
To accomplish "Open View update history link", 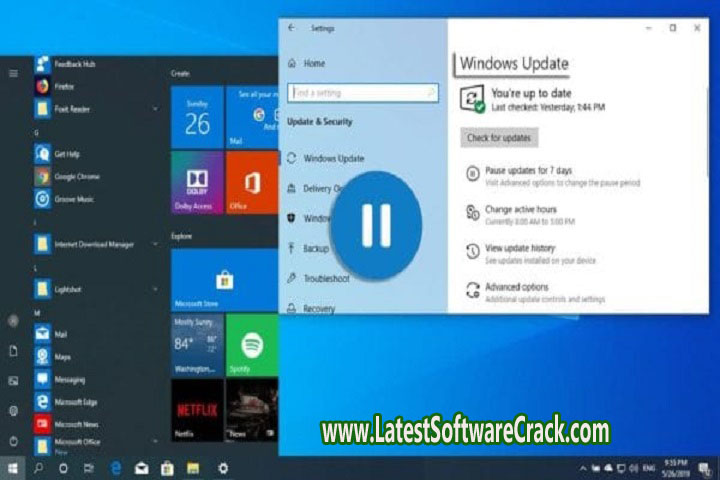I will click(x=520, y=248).
